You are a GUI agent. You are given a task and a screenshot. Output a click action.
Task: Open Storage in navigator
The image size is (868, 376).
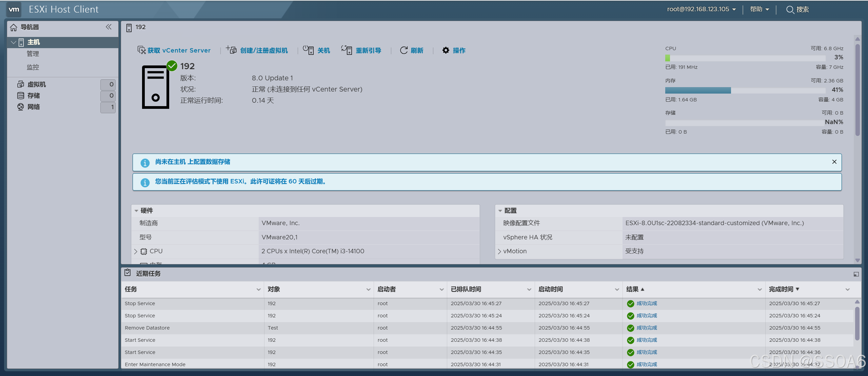[34, 96]
